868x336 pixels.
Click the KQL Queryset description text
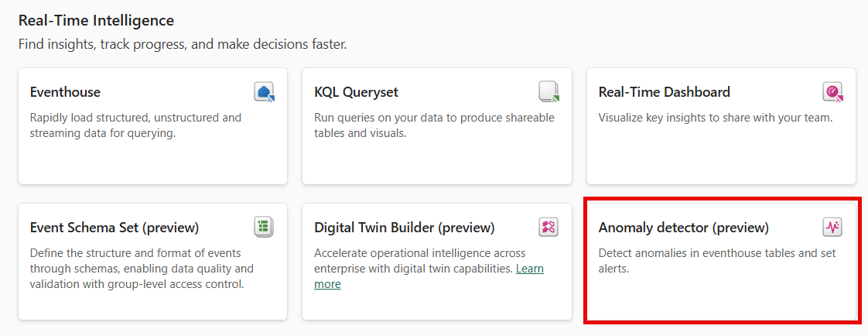point(434,125)
